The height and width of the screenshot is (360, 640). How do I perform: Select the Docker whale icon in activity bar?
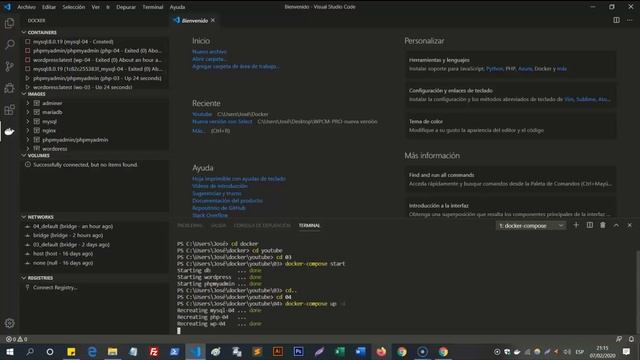[x=9, y=131]
